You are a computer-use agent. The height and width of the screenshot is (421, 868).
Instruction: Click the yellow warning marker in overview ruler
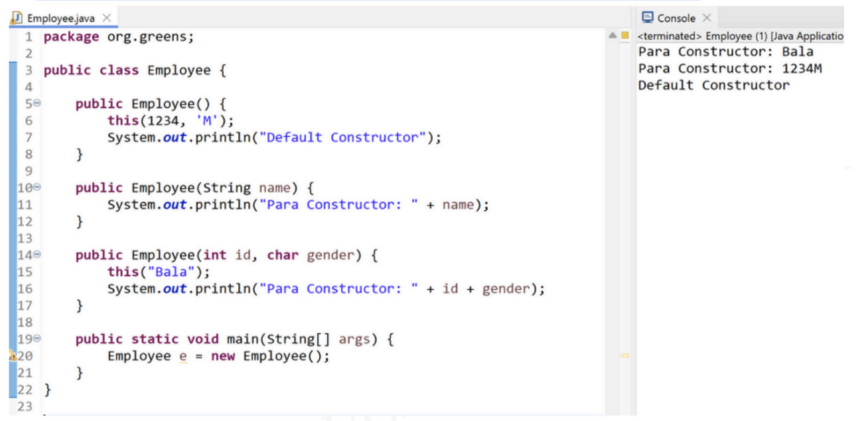pyautogui.click(x=624, y=356)
